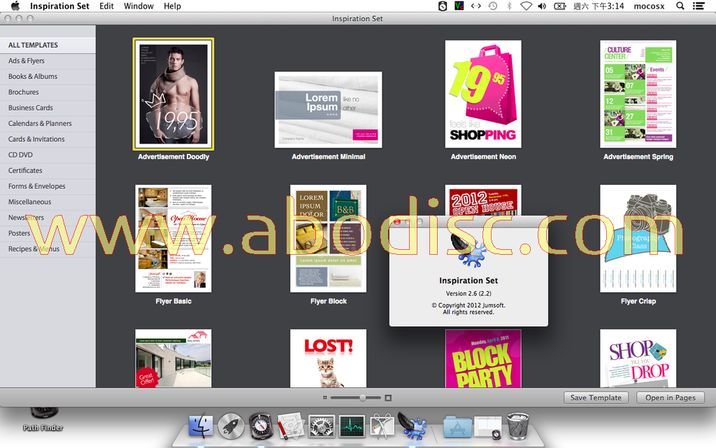Select the Advertisement Spring template thumbnail
This screenshot has width=716, height=448.
click(637, 94)
